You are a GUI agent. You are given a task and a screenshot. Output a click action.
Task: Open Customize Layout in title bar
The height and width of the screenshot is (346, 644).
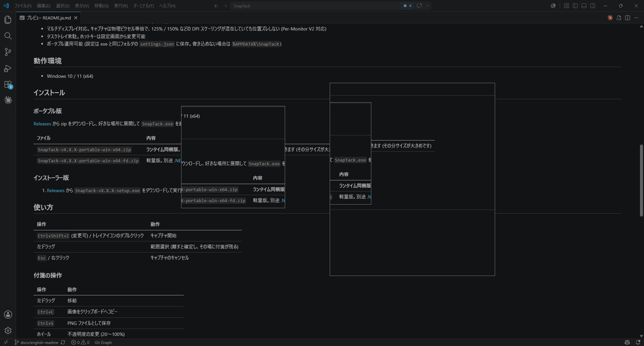(567, 6)
